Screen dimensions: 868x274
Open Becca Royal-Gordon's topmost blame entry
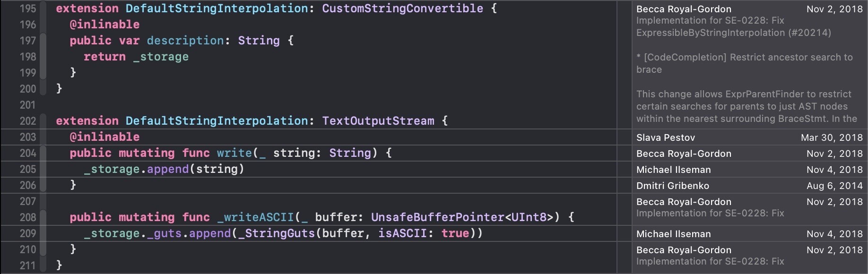pyautogui.click(x=749, y=64)
